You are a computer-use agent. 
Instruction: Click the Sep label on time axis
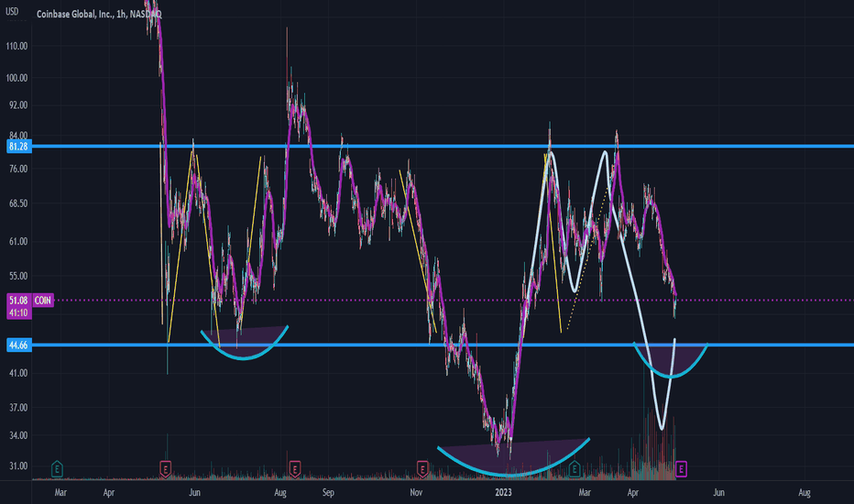coord(328,493)
